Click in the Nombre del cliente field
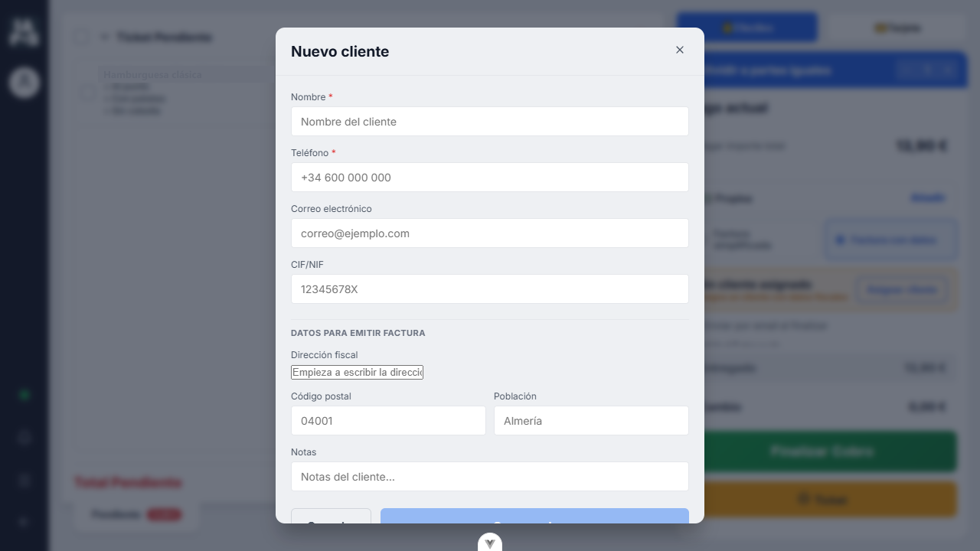 tap(490, 122)
